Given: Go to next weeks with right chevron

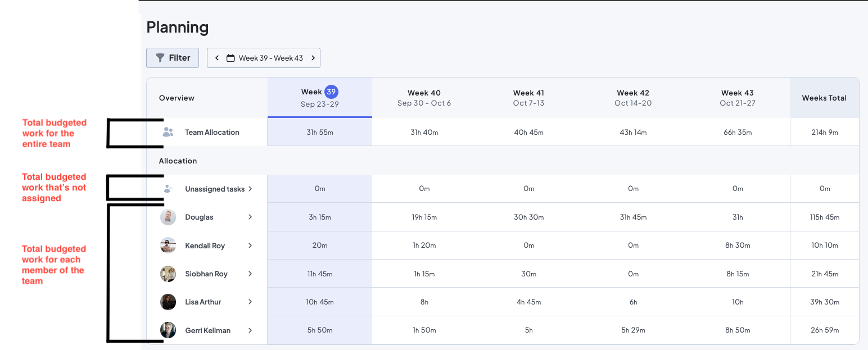Looking at the screenshot, I should coord(313,58).
